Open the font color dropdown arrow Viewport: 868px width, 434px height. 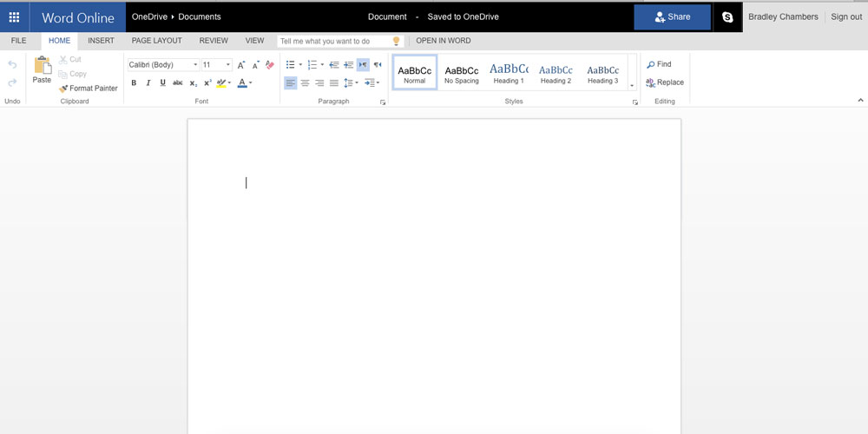[x=250, y=82]
